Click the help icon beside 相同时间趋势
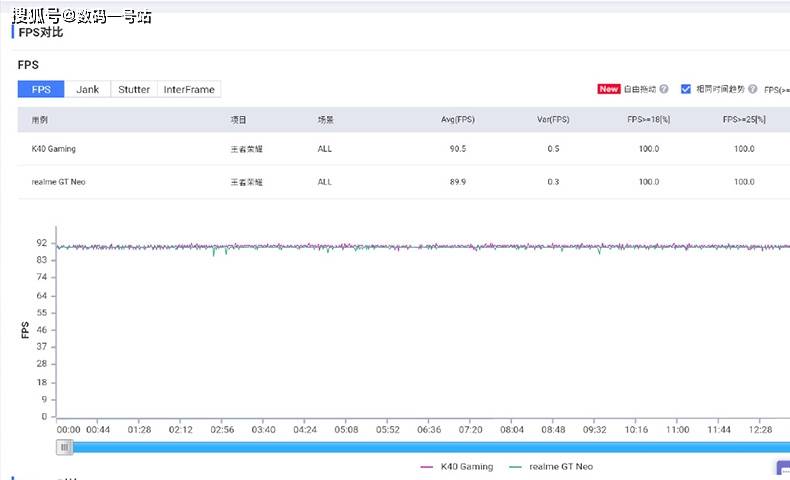The width and height of the screenshot is (790, 480). coord(753,89)
